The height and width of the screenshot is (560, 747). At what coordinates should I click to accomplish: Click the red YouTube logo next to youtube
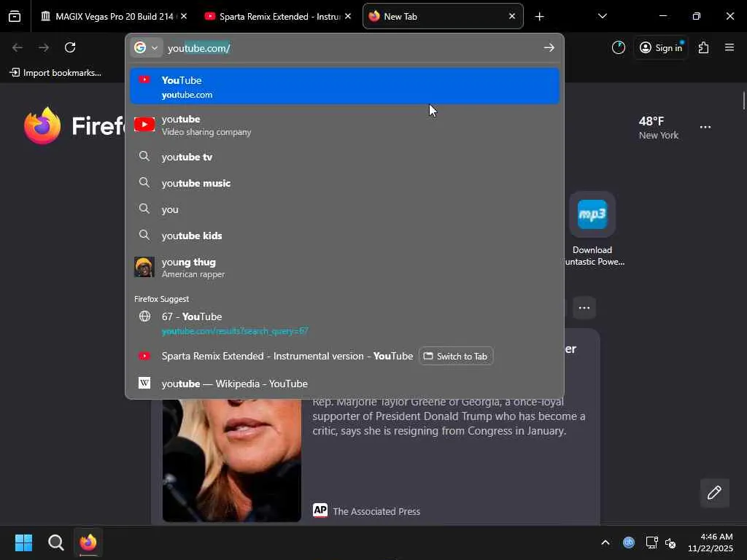pos(144,124)
